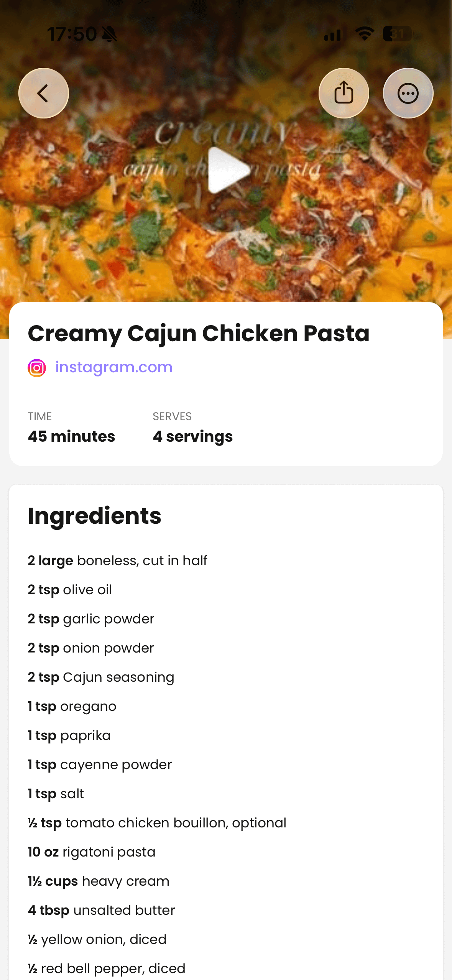This screenshot has height=980, width=452.
Task: Tap the silent mode bell icon
Action: click(x=110, y=35)
